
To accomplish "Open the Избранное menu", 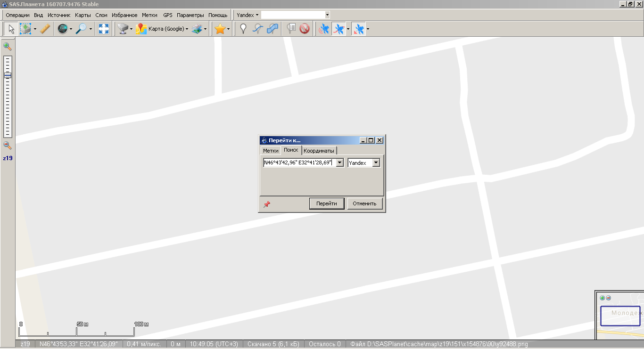I will point(124,15).
